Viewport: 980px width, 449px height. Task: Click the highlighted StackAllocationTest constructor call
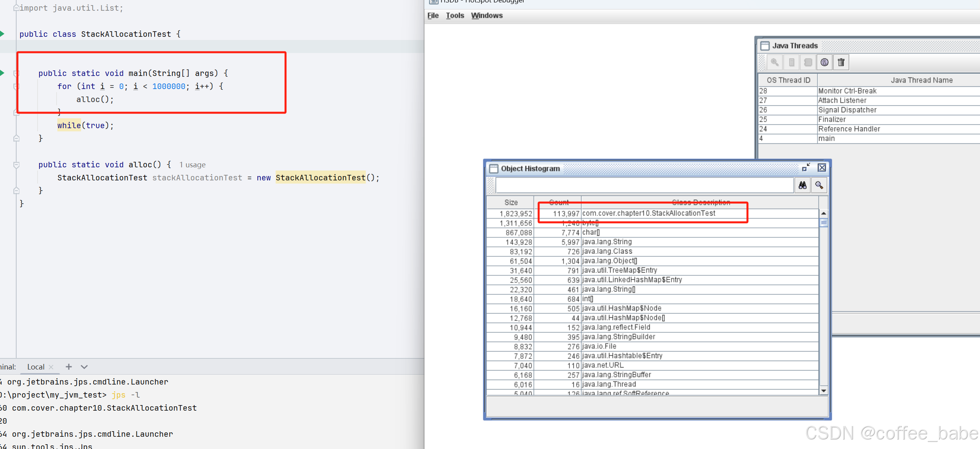click(320, 178)
